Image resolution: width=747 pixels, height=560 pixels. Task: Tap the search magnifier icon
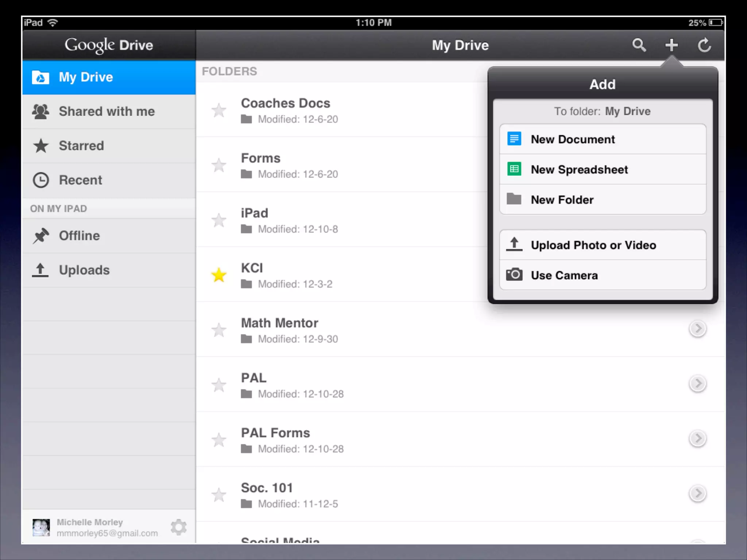(639, 45)
